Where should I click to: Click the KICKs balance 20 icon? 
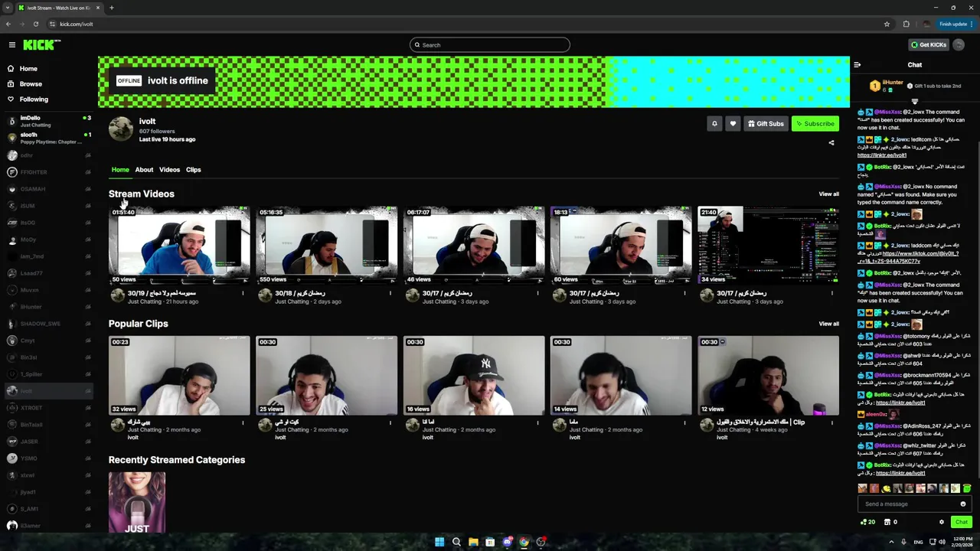(x=868, y=522)
